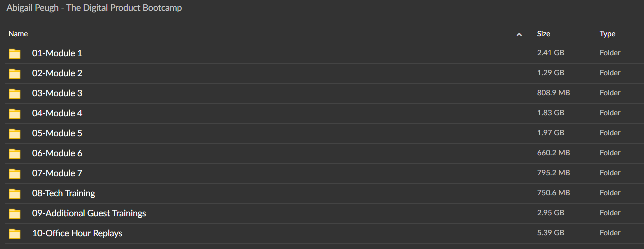Viewport: 644px width, 249px height.
Task: Open the 01-Module 1 folder name
Action: point(57,53)
